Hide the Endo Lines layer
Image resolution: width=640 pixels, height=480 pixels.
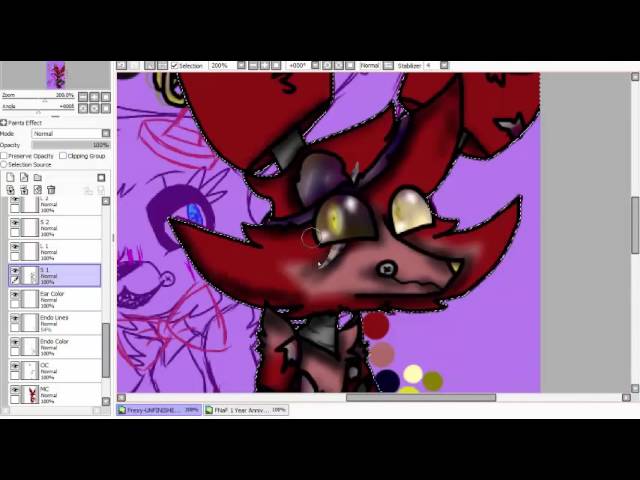click(x=15, y=318)
